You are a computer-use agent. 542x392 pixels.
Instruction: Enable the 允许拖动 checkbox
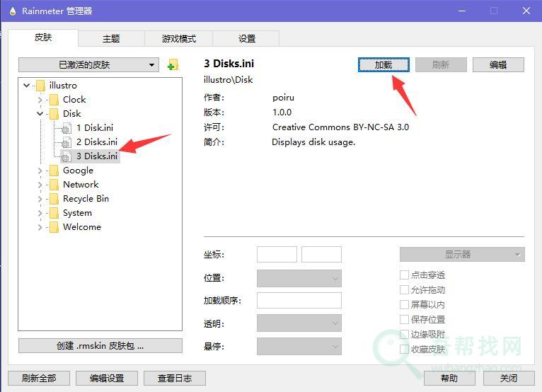point(404,290)
